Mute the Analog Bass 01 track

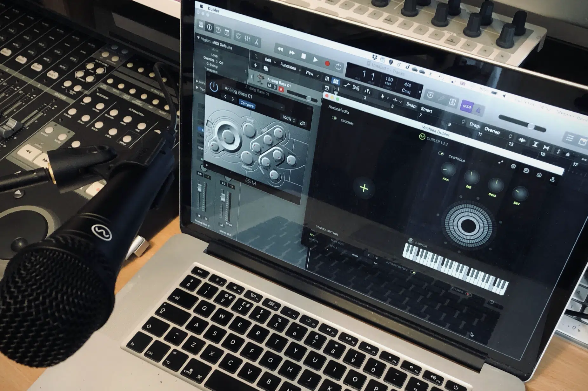(x=269, y=86)
